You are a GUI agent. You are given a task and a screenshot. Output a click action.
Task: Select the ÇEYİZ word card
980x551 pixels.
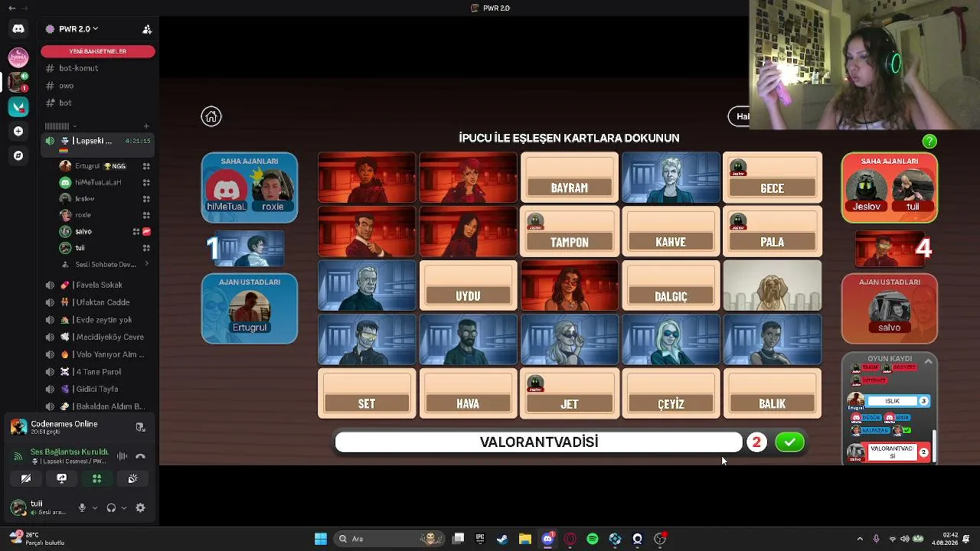click(671, 393)
